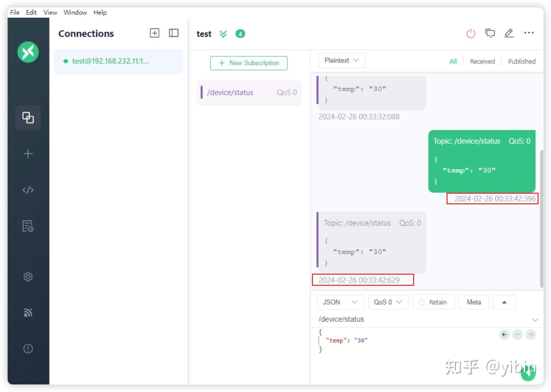This screenshot has width=551, height=392.
Task: Click the edit connection pencil icon
Action: click(x=509, y=33)
